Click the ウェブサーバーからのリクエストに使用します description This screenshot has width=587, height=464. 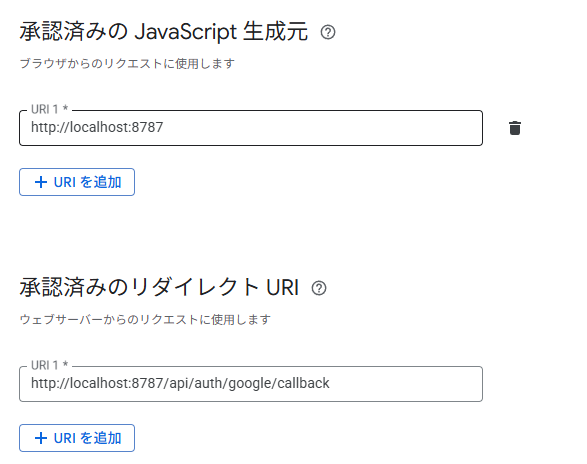[145, 319]
